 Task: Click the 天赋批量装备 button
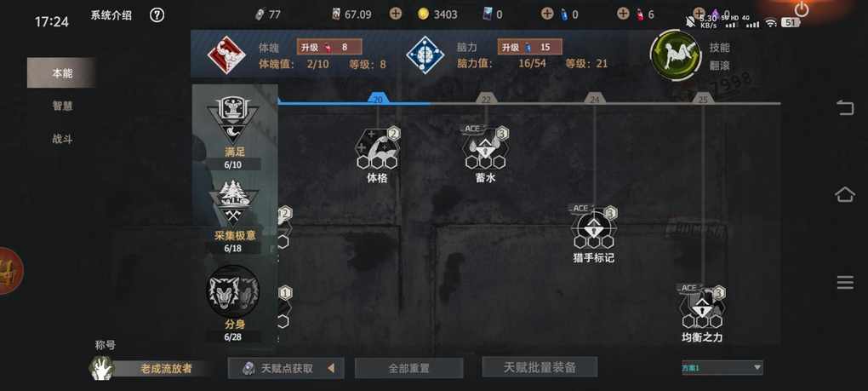click(540, 367)
